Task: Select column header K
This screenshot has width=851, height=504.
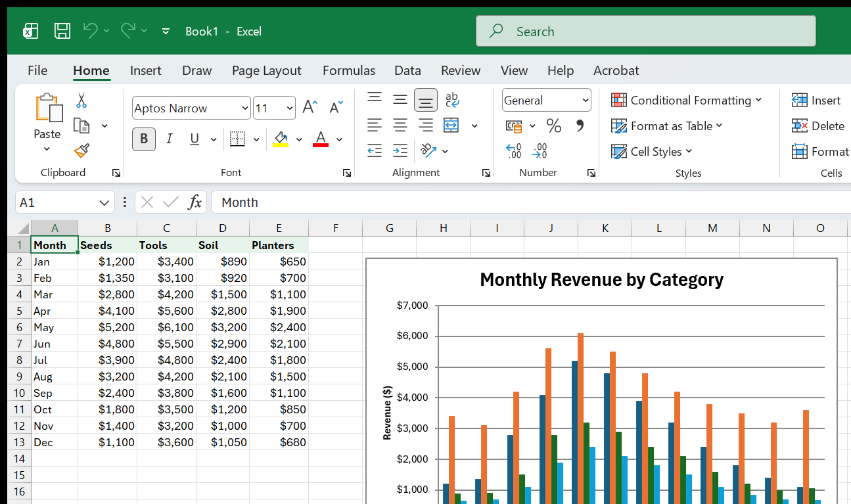Action: [605, 228]
